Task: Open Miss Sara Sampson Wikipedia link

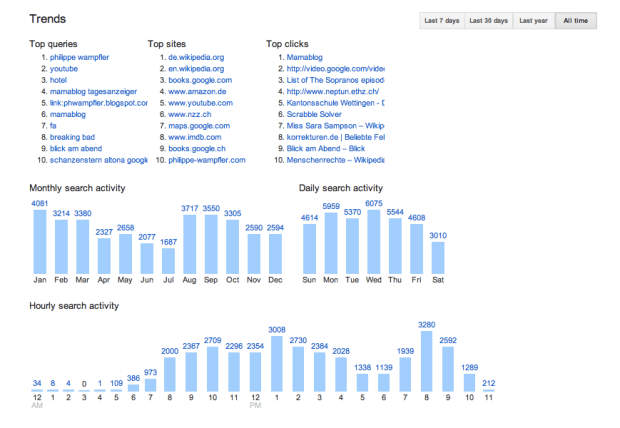Action: click(x=335, y=126)
